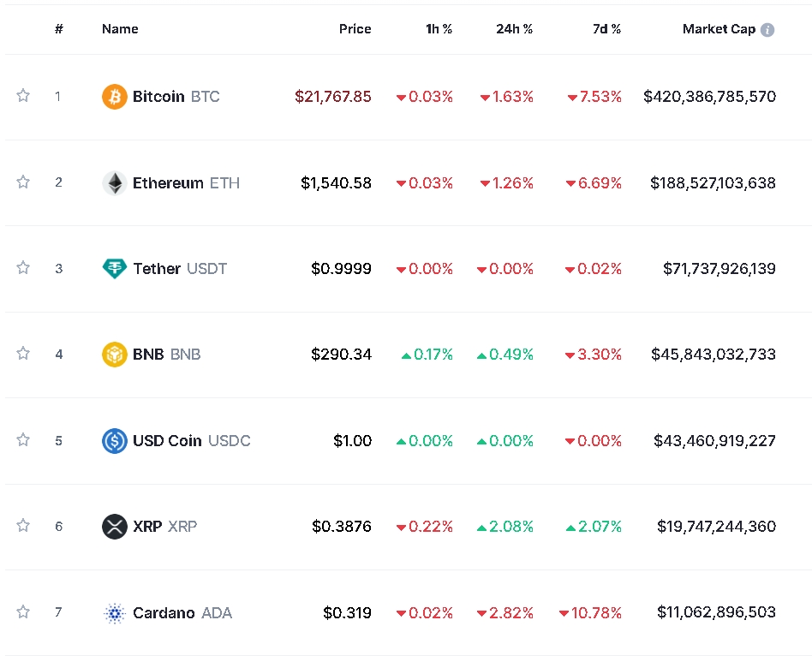Image resolution: width=812 pixels, height=656 pixels.
Task: Favorite XRP with its star icon
Action: click(x=23, y=525)
